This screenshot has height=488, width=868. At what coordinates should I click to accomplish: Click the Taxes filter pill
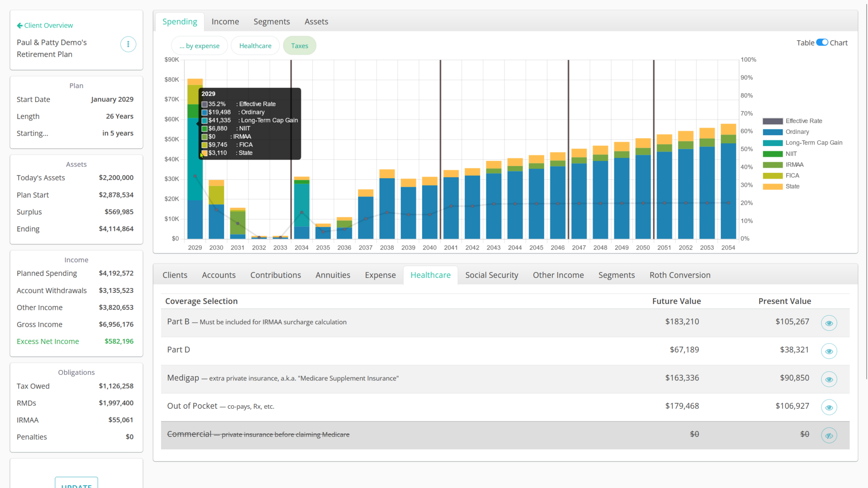[299, 46]
